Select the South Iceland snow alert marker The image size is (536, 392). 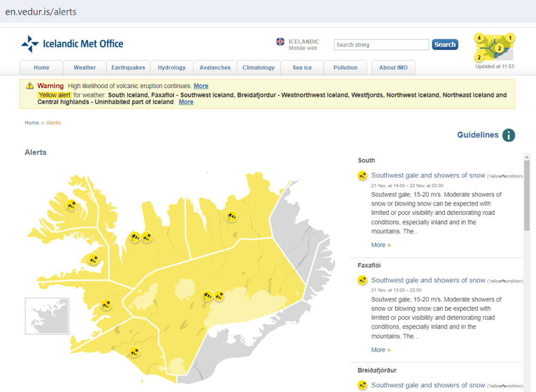[x=134, y=352]
